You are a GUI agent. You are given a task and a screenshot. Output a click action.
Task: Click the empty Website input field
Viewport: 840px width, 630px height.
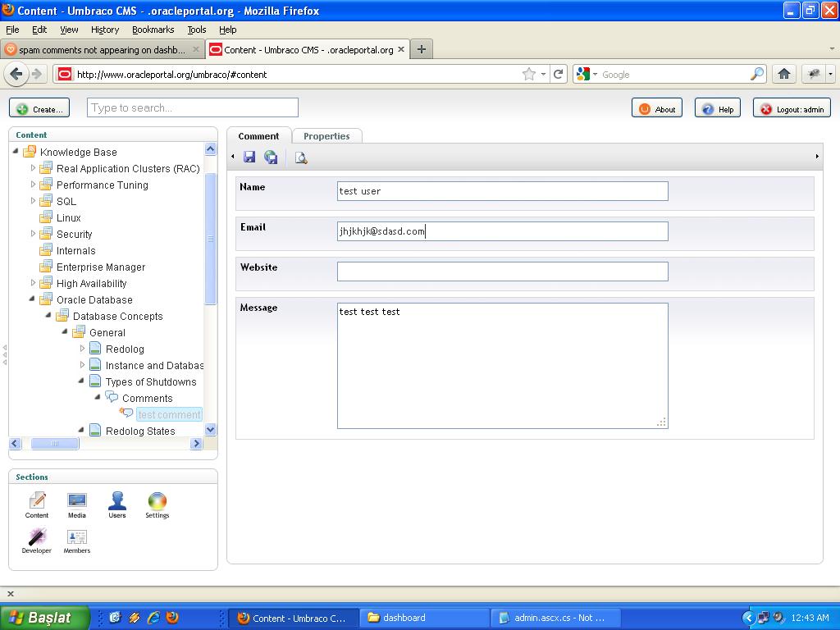503,272
